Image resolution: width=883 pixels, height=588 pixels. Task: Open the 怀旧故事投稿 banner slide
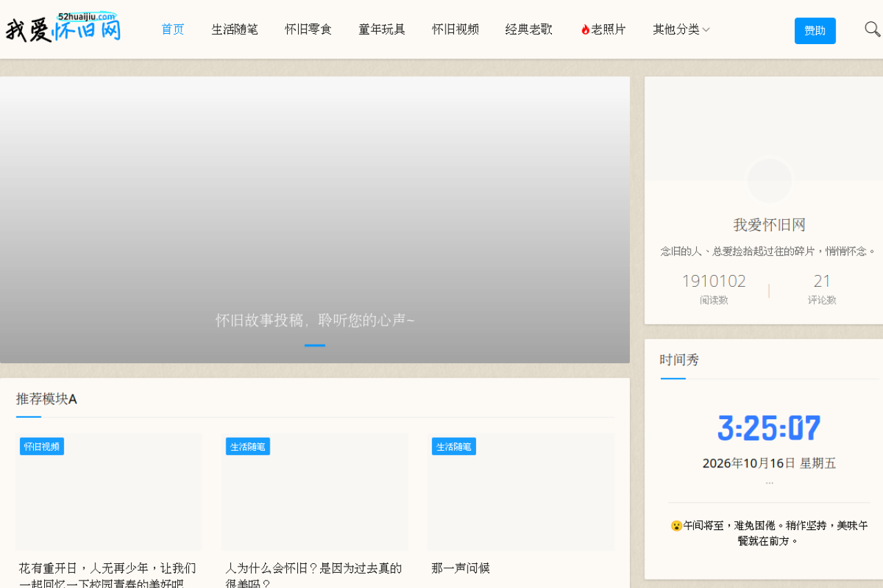coord(315,220)
